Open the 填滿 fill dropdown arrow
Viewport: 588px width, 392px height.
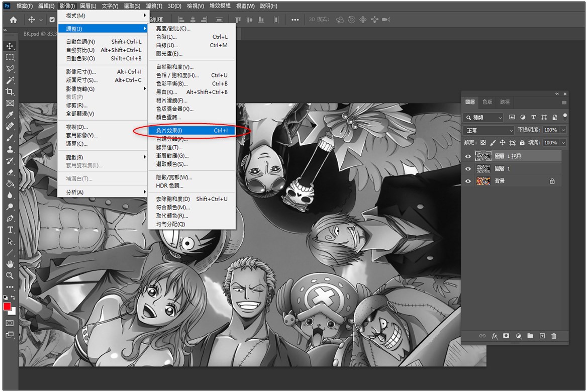563,143
